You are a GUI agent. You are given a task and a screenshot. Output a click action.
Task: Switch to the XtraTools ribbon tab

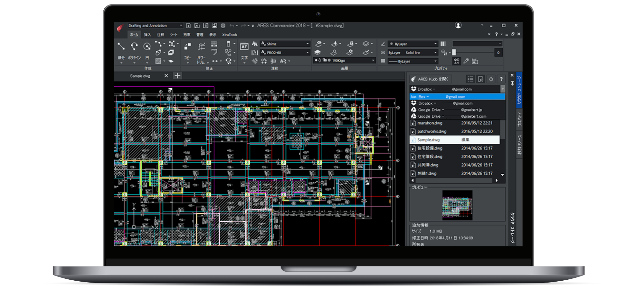230,35
